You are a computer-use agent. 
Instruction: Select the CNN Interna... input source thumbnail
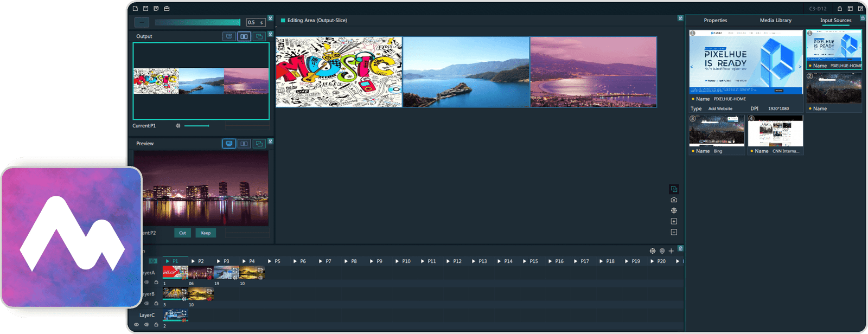[x=775, y=131]
